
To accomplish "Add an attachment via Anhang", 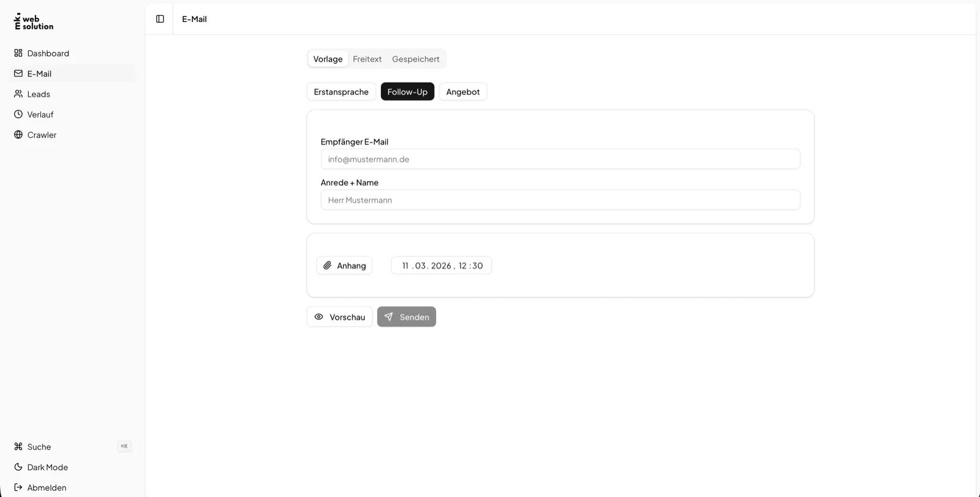I will click(344, 266).
